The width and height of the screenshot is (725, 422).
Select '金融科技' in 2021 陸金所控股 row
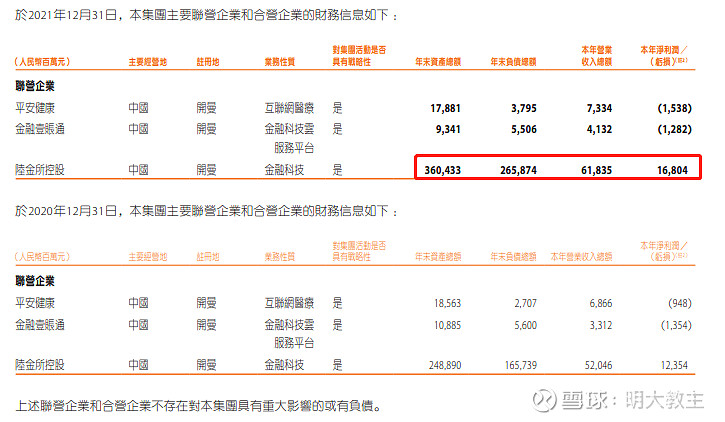[x=284, y=170]
